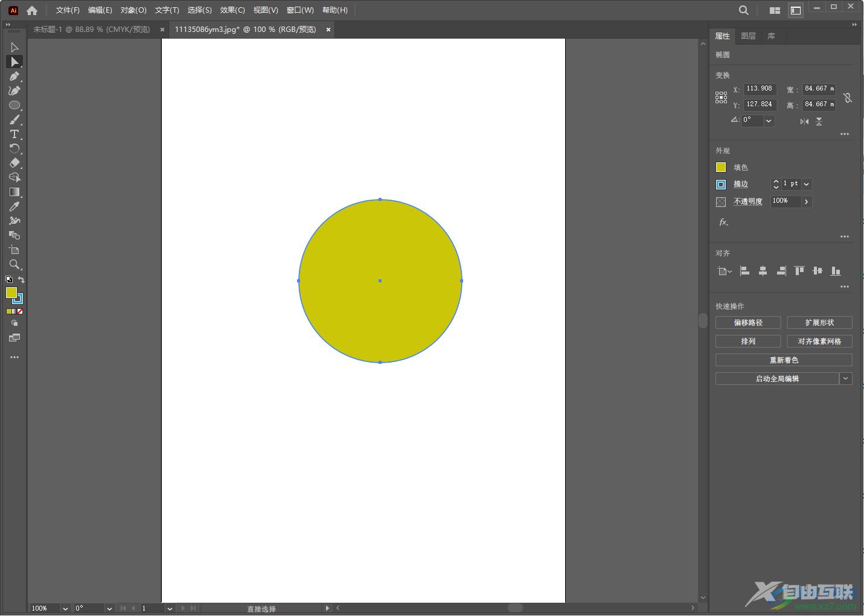This screenshot has height=616, width=864.
Task: Change screen mode in toolbar
Action: tap(14, 338)
